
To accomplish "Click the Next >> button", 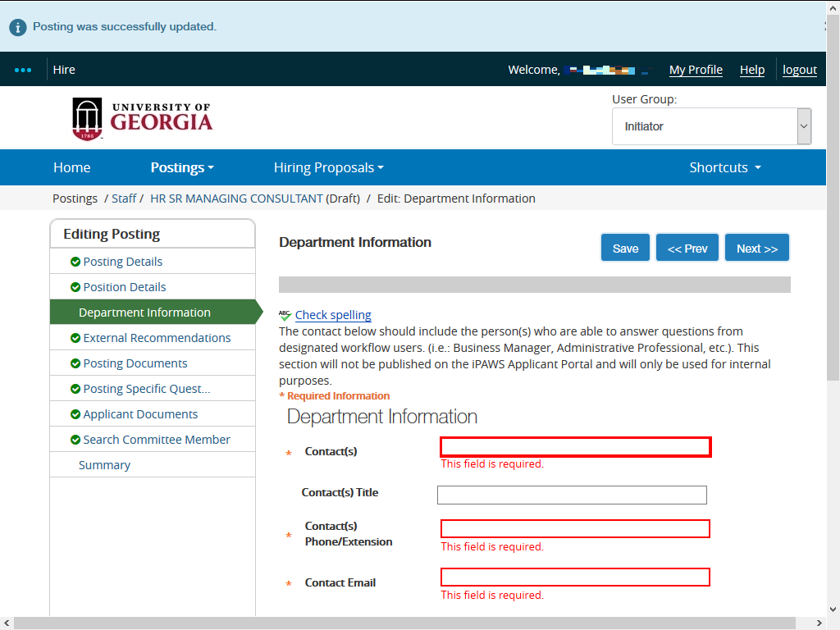I will click(756, 249).
